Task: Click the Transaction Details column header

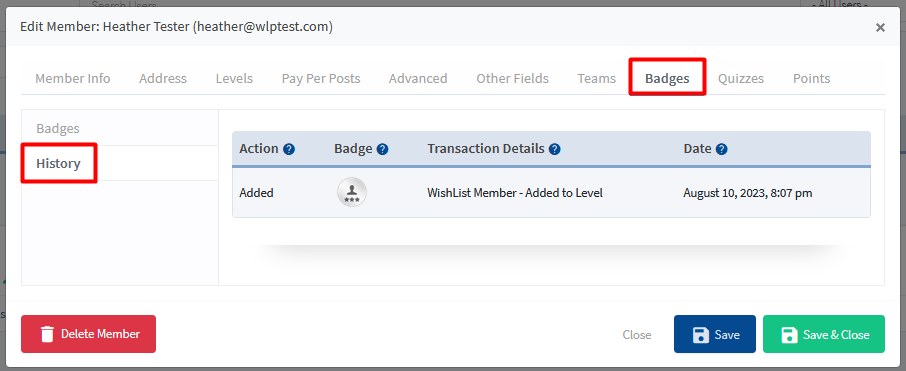Action: click(486, 149)
